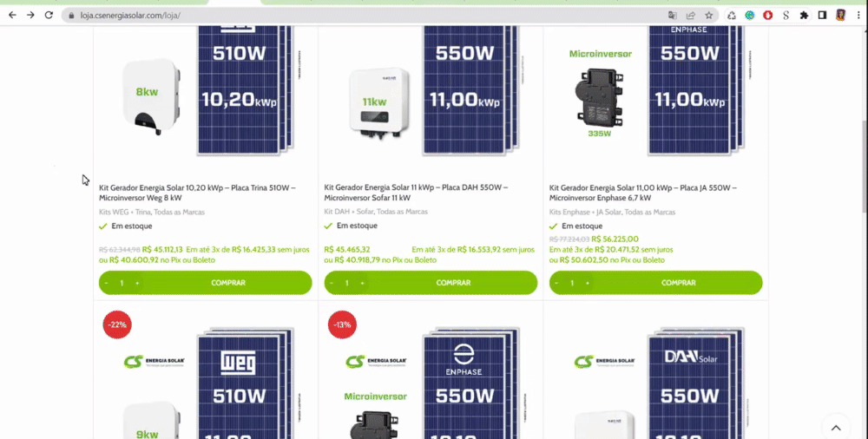
Task: Click the padlock site info icon
Action: 71,16
